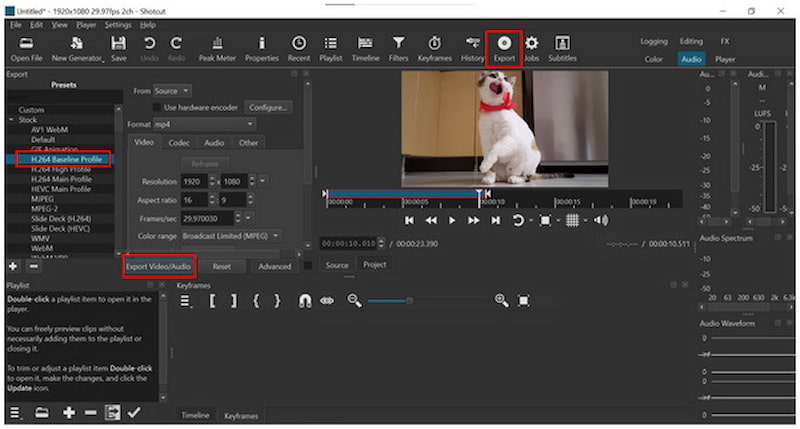Open the Filters panel from the toolbar
800x429 pixels.
point(398,48)
